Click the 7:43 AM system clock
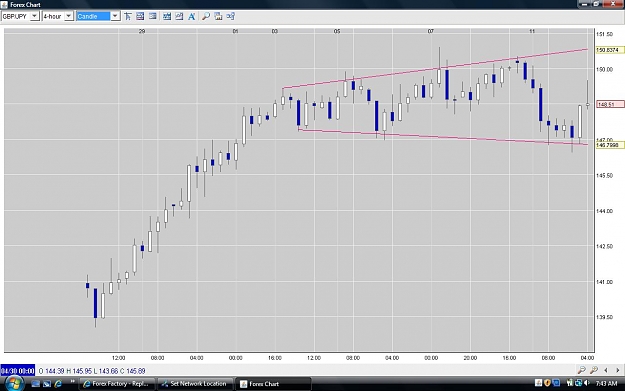This screenshot has width=625, height=391. click(606, 383)
